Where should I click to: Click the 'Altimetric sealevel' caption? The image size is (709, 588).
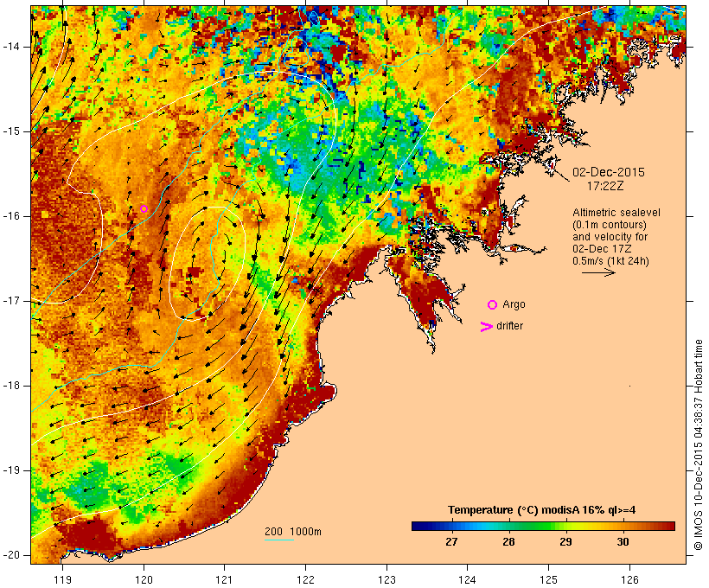pyautogui.click(x=616, y=213)
